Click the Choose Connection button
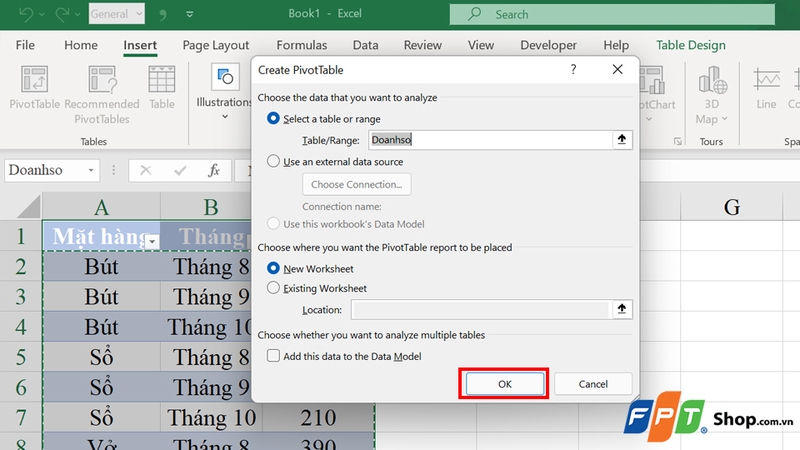 (357, 184)
